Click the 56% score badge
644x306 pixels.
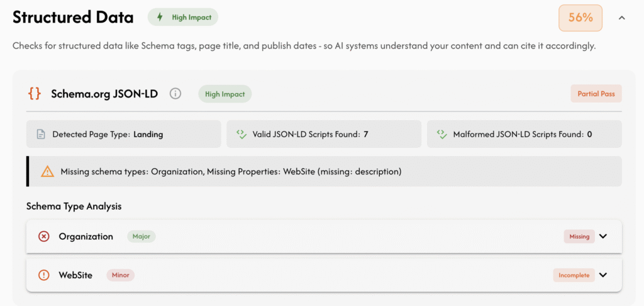click(x=580, y=18)
